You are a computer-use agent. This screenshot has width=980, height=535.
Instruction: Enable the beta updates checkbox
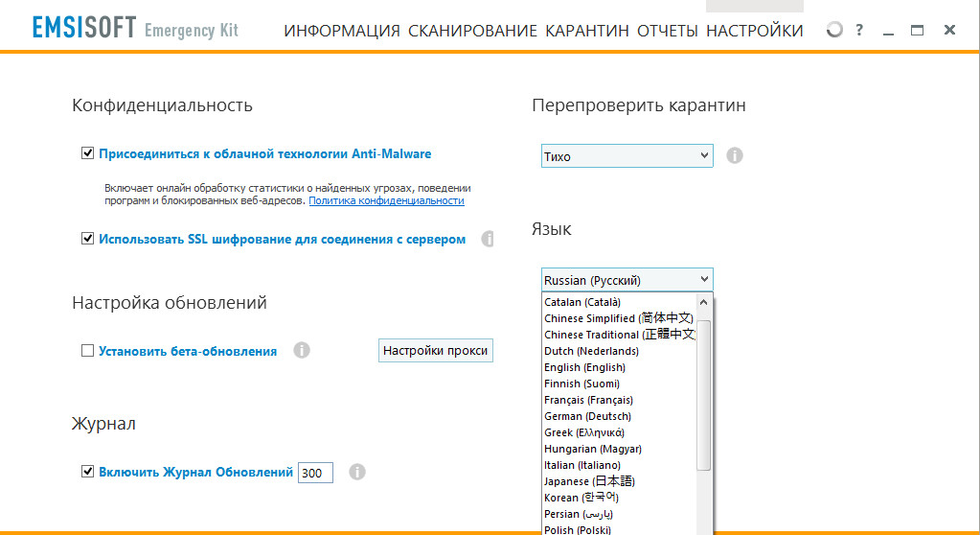click(88, 351)
